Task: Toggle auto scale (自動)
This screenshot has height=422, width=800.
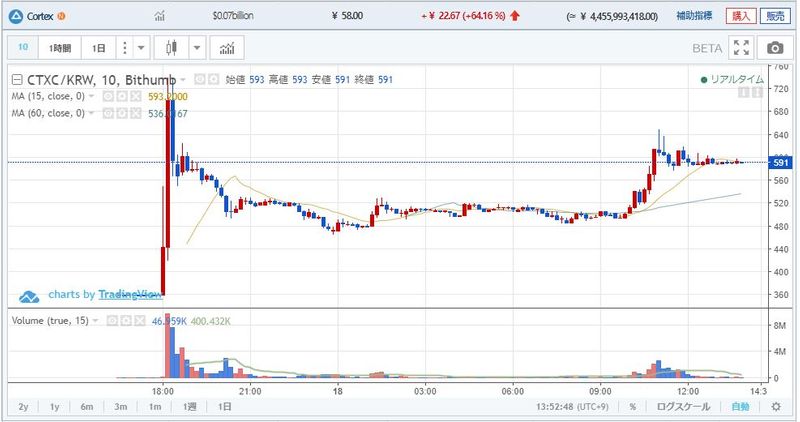Action: (739, 407)
